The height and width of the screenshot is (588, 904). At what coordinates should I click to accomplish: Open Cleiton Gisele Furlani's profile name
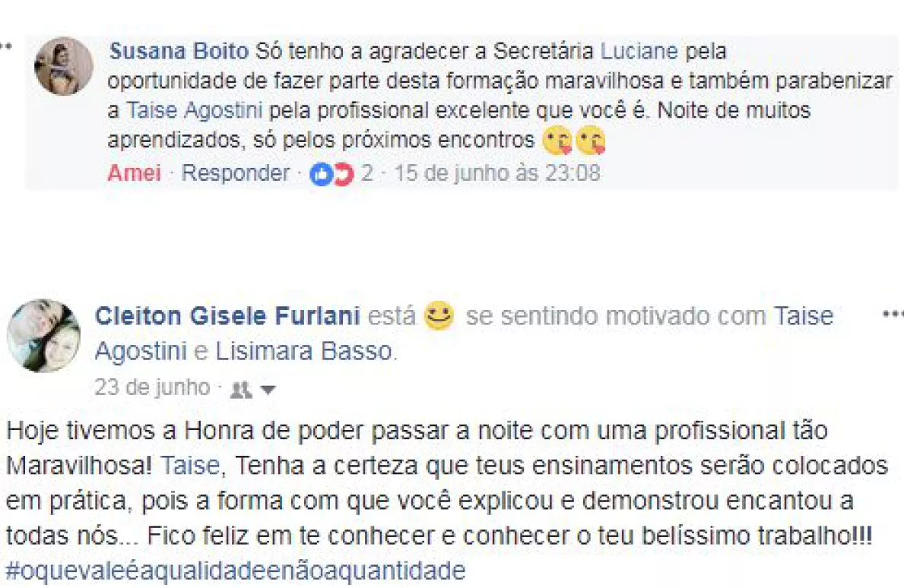click(227, 315)
